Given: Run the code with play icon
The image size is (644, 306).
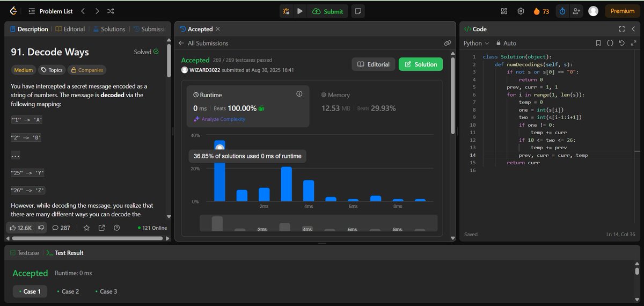Looking at the screenshot, I should pos(300,11).
